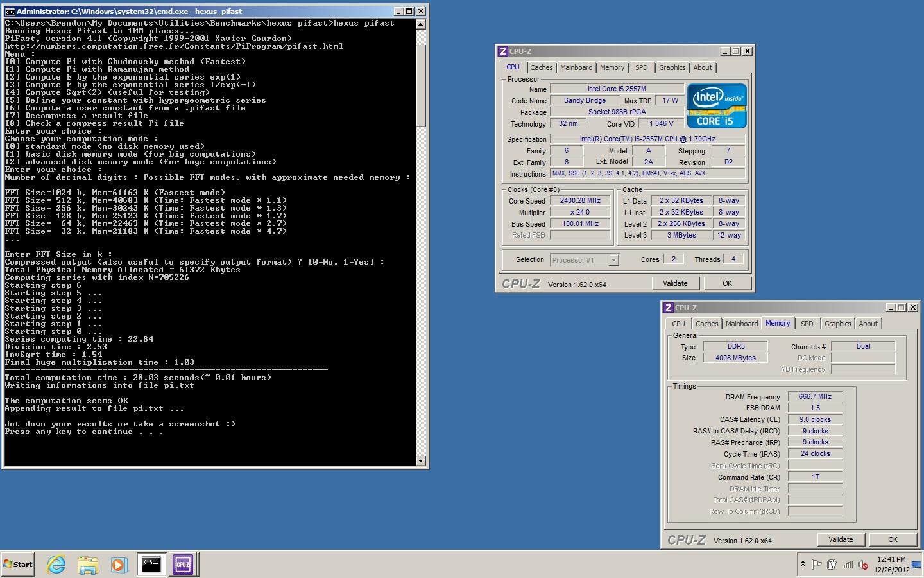This screenshot has height=578, width=924.
Task: Open Windows Explorer folder icon on taskbar
Action: (x=88, y=565)
